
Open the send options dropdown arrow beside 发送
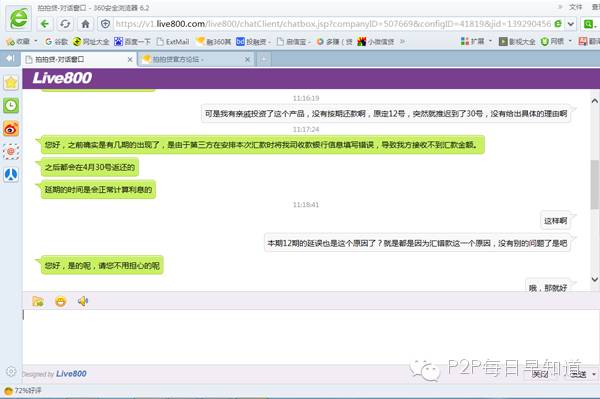tap(594, 374)
